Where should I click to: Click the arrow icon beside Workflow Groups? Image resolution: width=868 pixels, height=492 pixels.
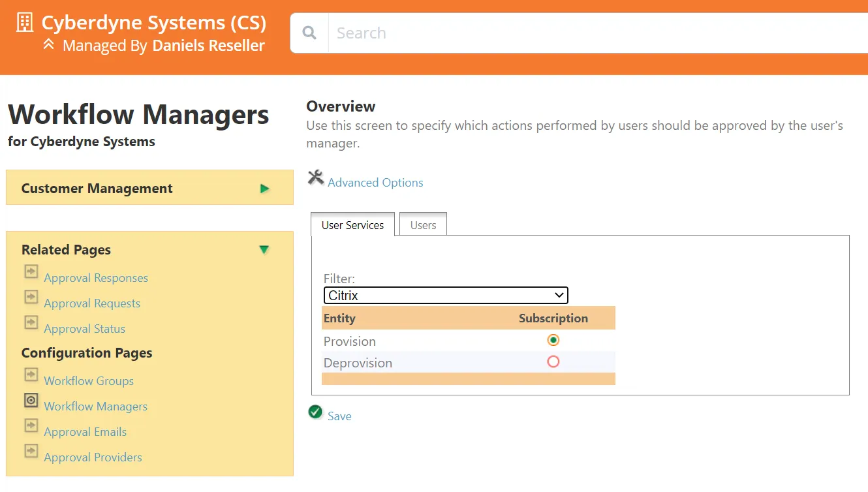coord(31,375)
